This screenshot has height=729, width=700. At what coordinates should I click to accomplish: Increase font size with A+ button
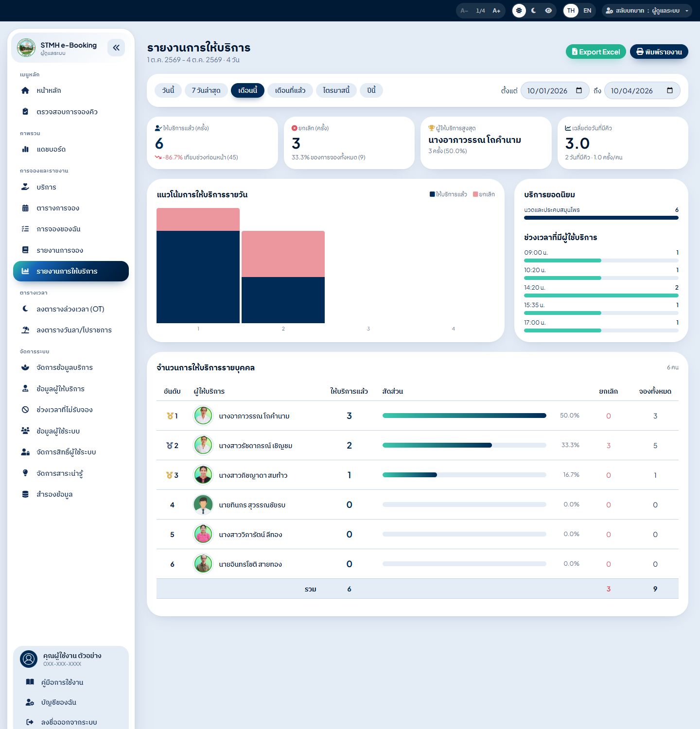[496, 11]
